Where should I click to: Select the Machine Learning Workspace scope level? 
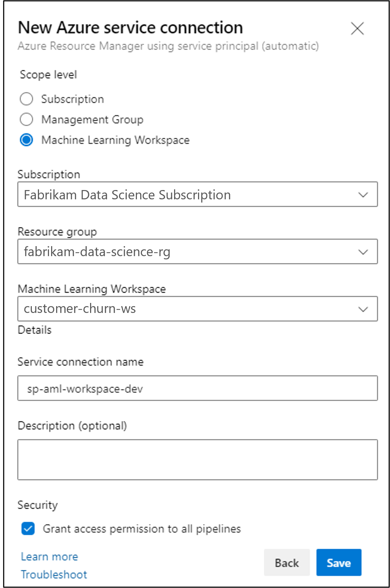[x=26, y=140]
